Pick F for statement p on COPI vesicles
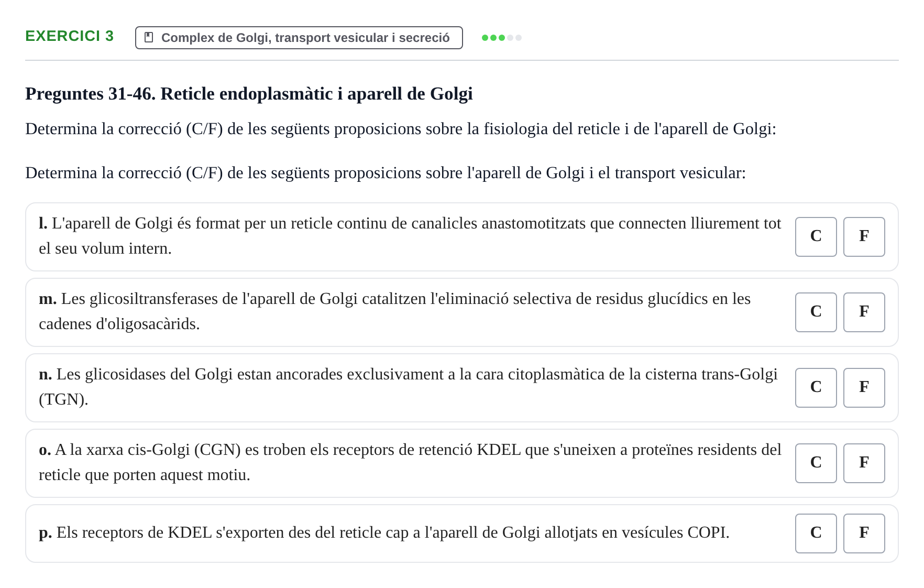 (864, 533)
